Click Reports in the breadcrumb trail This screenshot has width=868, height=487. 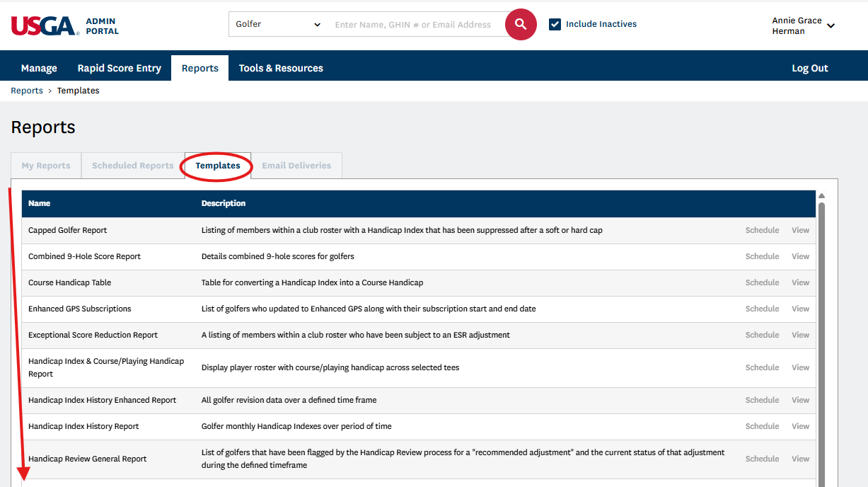click(27, 91)
